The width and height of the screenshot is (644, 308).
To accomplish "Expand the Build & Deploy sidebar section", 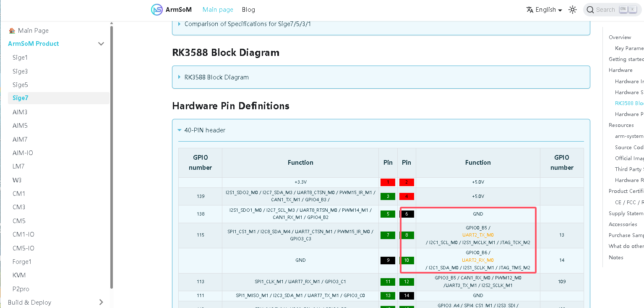I will click(x=101, y=302).
